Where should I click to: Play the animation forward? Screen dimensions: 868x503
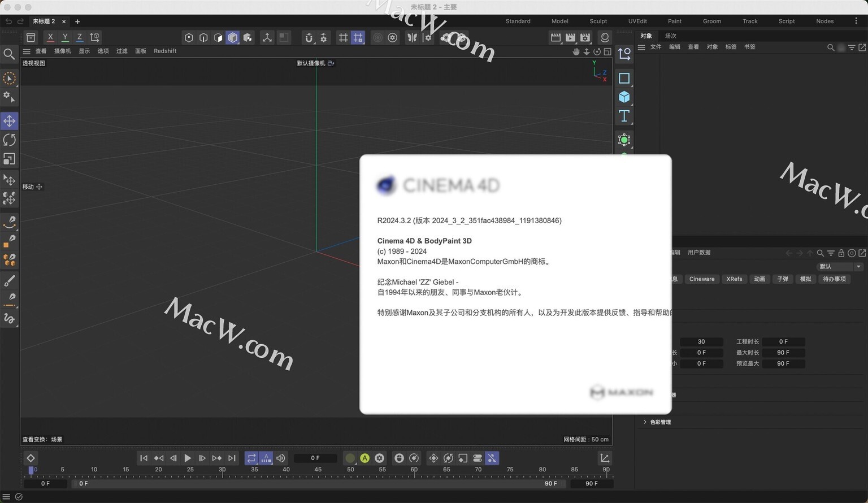[x=188, y=458]
